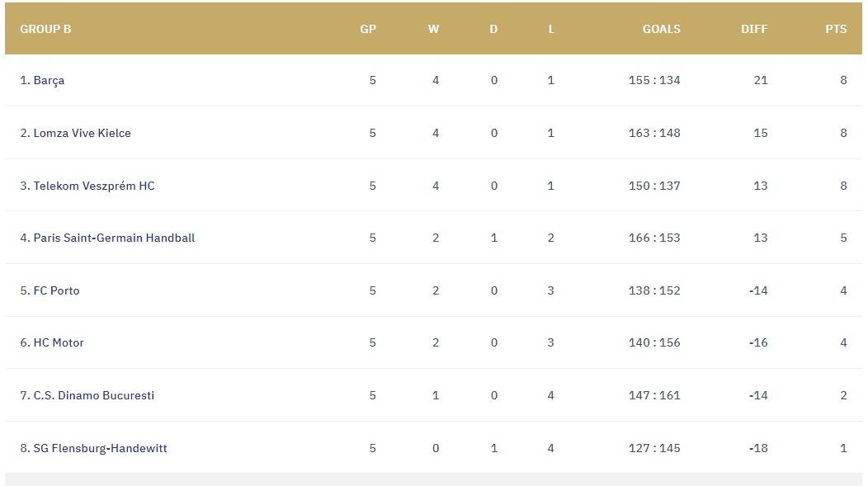
Task: Click the DIFF column header
Action: (x=754, y=29)
